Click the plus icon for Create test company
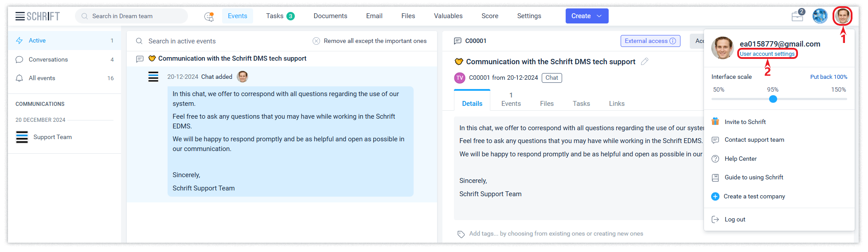Screen dimensions: 868x252 (715, 196)
